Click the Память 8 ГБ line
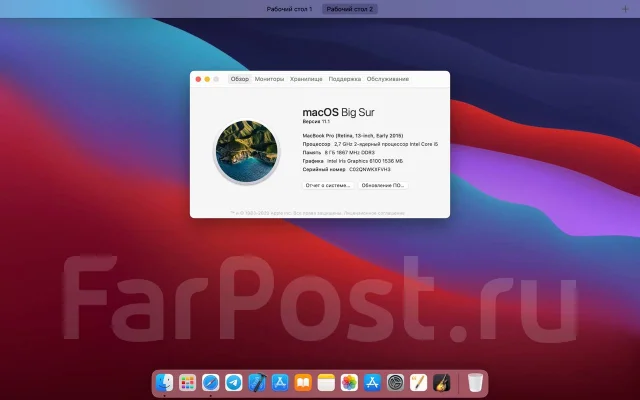This screenshot has height=400, width=640. point(339,153)
